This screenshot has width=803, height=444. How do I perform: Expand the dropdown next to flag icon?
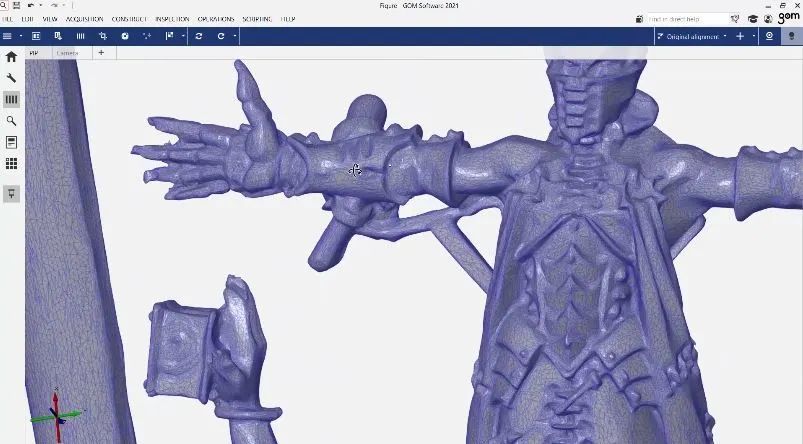[183, 36]
